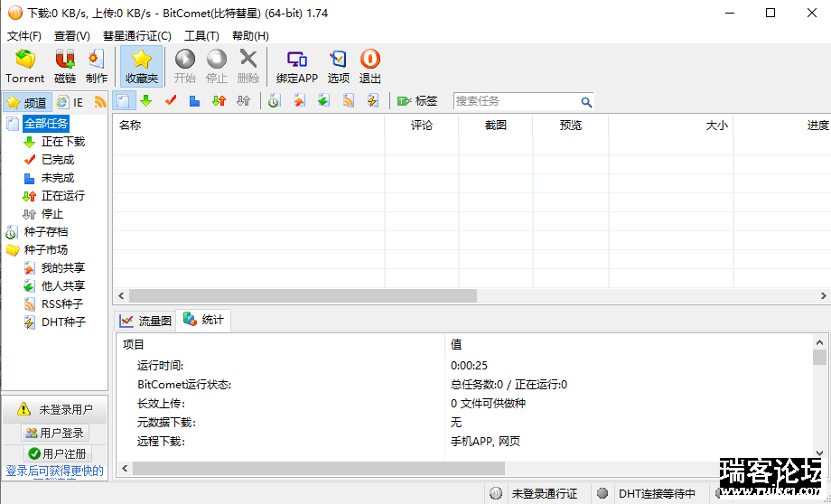The image size is (831, 504).
Task: Select 停止 in the sidebar tree
Action: coord(52,214)
